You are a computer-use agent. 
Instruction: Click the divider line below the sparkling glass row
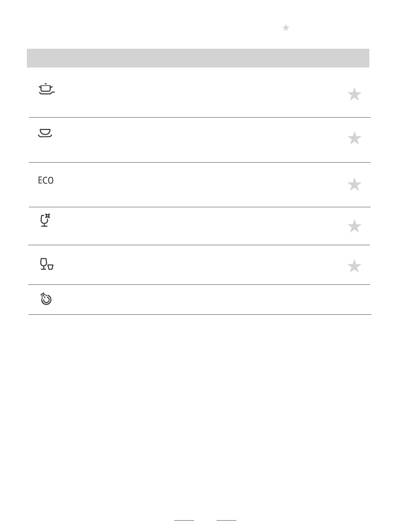199,245
